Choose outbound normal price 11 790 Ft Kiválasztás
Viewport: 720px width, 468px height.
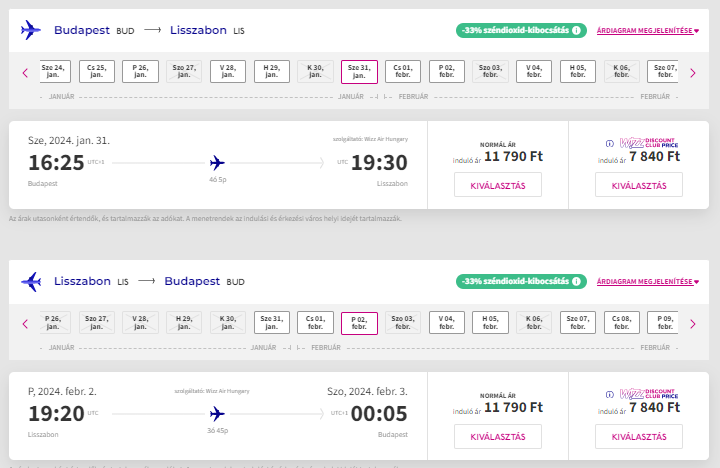(497, 185)
